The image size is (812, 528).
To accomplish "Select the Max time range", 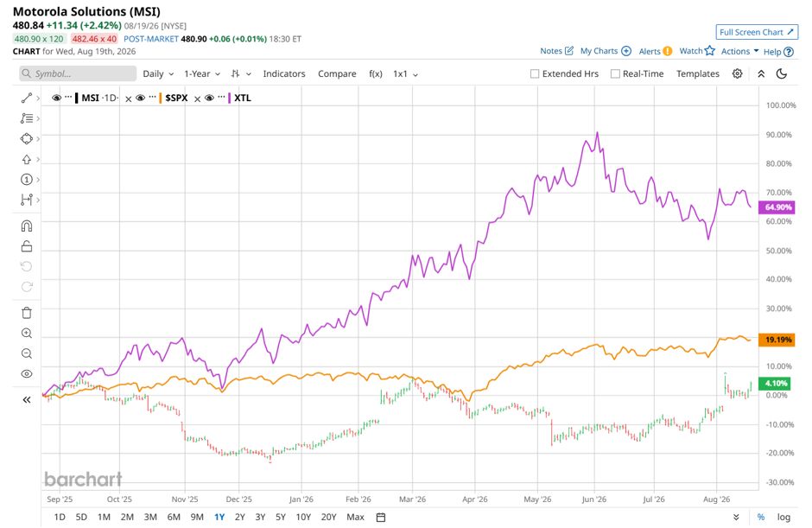I will pyautogui.click(x=355, y=517).
